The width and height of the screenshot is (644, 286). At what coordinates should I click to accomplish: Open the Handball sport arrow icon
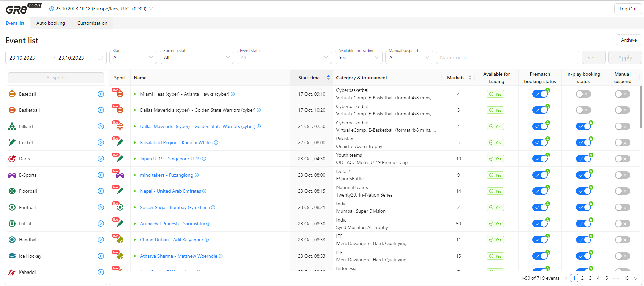pyautogui.click(x=101, y=240)
